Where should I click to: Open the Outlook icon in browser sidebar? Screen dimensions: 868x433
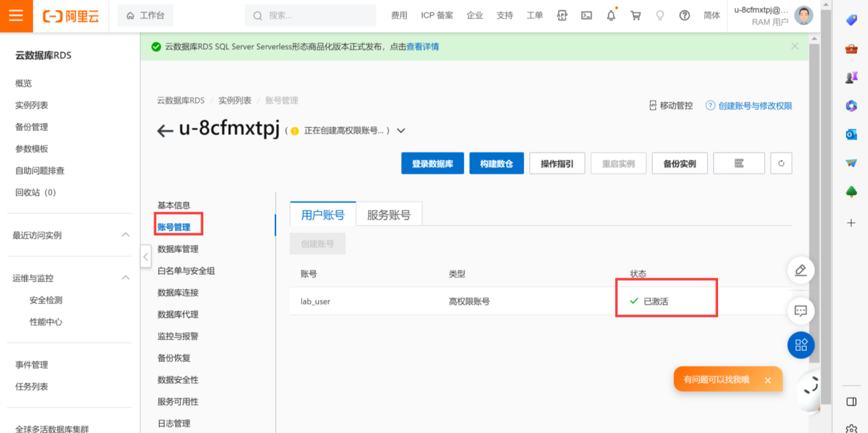coord(851,134)
